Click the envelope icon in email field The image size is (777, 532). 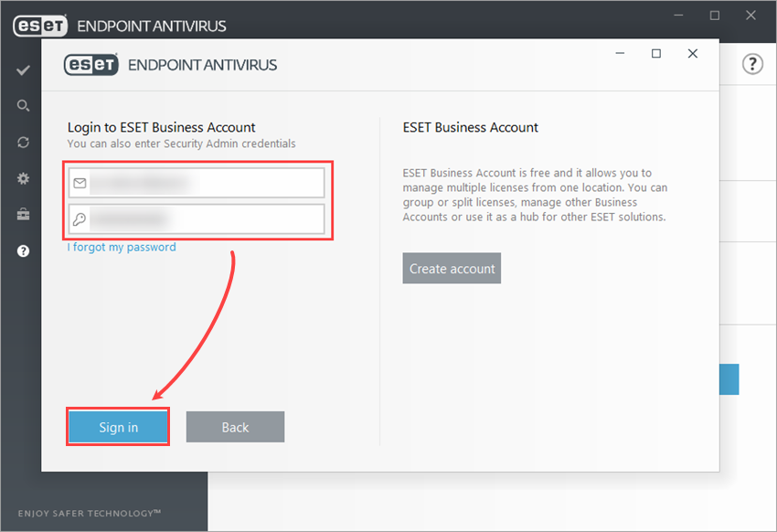click(x=80, y=184)
